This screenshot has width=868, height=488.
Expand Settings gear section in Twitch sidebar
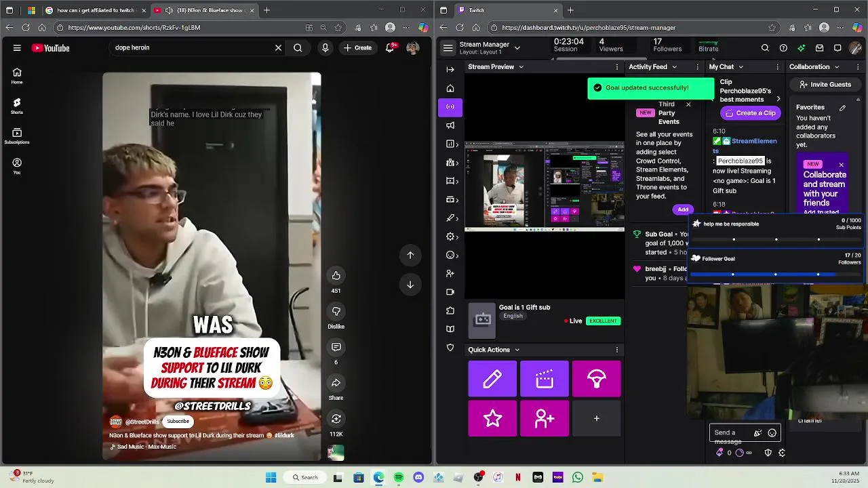click(452, 237)
